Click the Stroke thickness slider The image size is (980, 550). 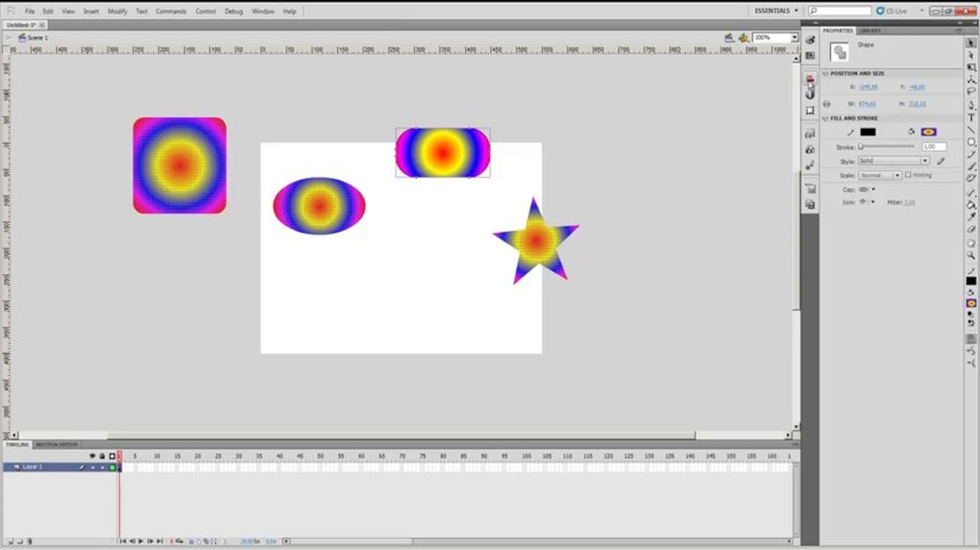[x=886, y=146]
